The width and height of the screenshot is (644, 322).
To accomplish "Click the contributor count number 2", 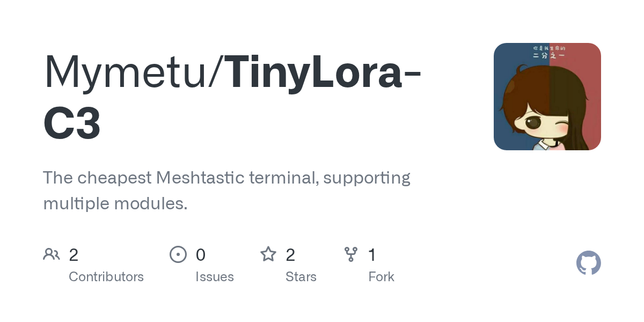I will click(x=74, y=254).
